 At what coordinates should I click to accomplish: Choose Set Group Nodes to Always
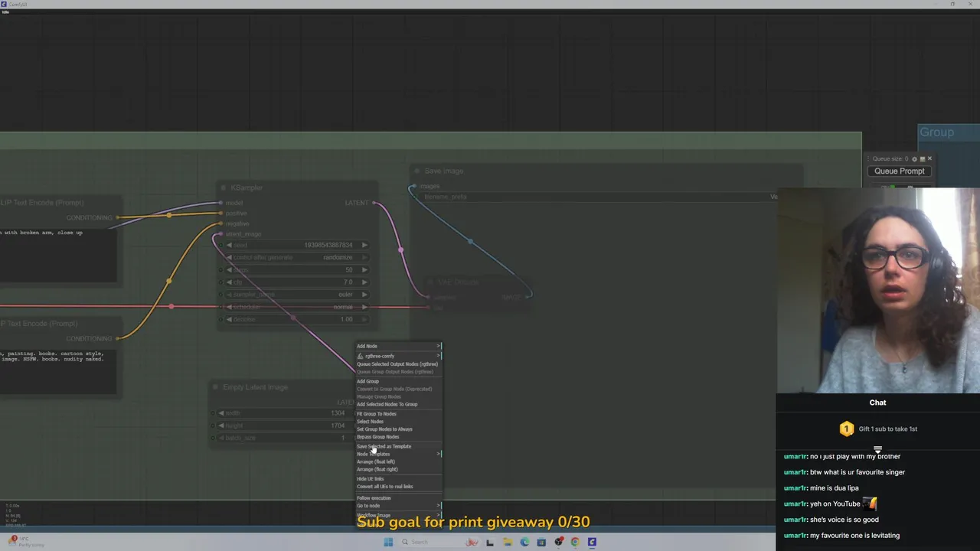(399, 429)
